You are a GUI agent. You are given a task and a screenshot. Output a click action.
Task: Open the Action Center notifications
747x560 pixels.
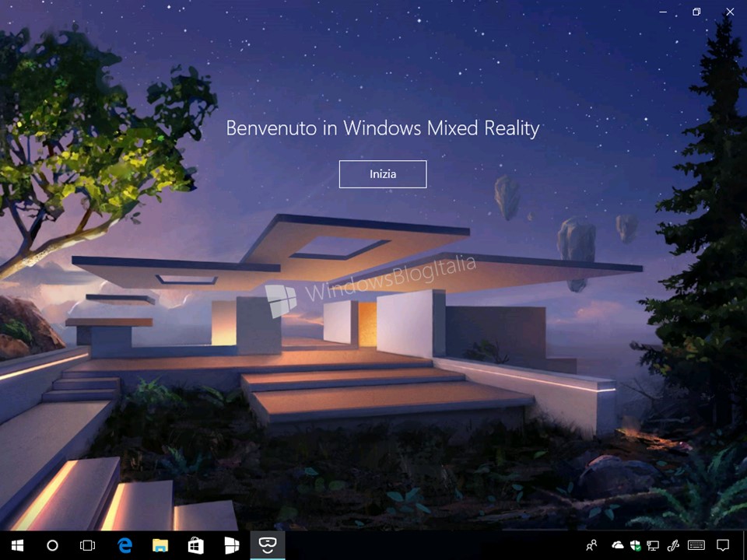click(723, 545)
